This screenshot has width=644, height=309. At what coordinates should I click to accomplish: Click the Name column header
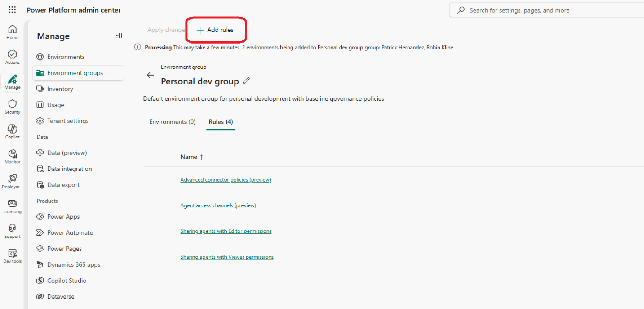pos(189,157)
